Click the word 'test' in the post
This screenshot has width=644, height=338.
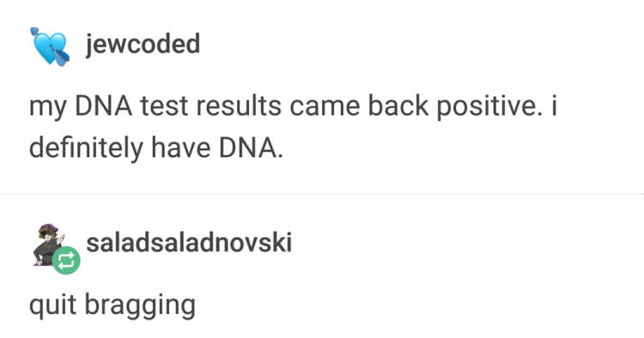[164, 106]
